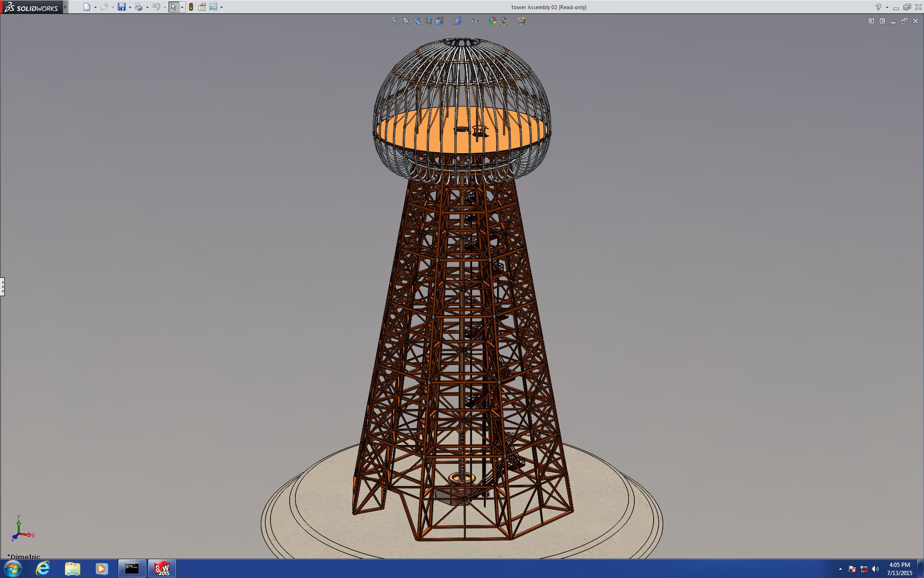Viewport: 924px width, 578px height.
Task: Select the Zoom to Area tool
Action: click(x=406, y=21)
